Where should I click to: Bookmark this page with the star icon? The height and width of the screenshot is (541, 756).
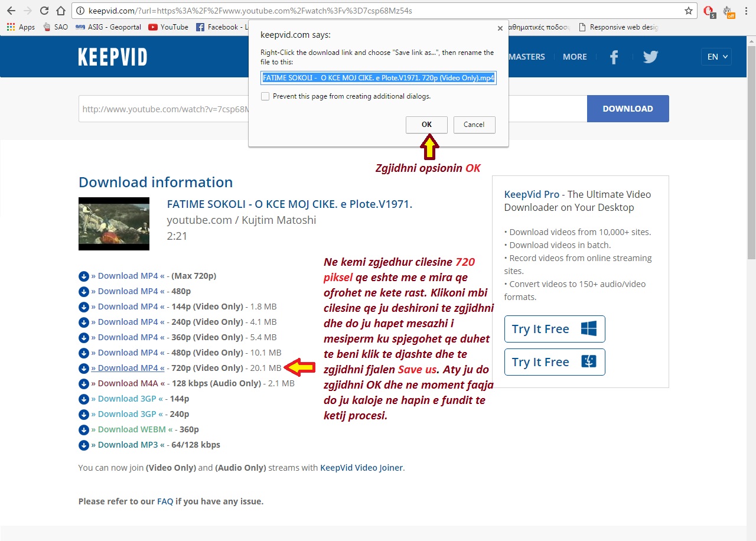[x=688, y=11]
